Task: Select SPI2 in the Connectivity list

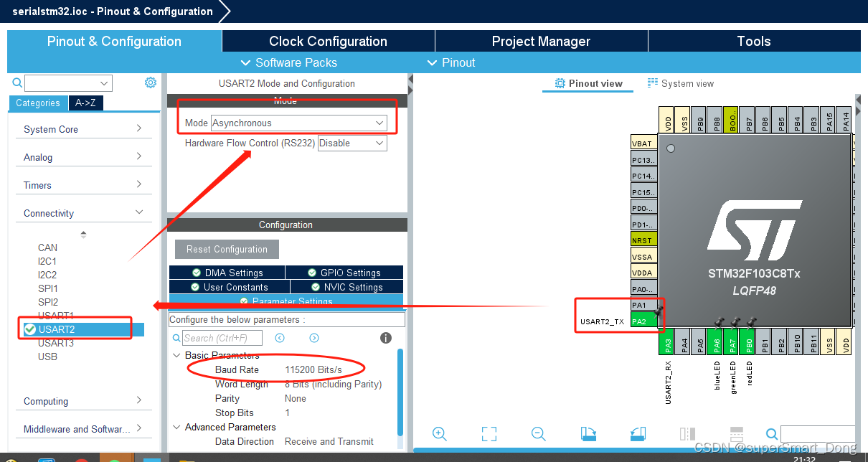Action: click(x=48, y=302)
